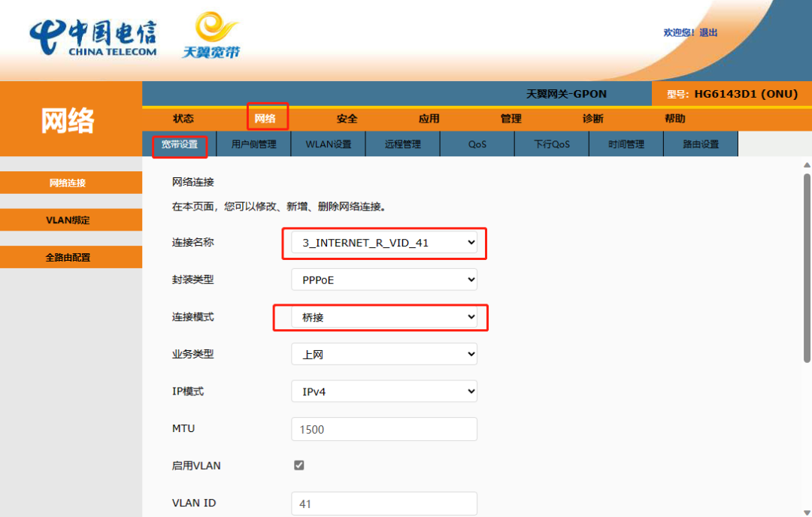Uncheck the 启用VLAN checkbox
The image size is (812, 517).
(298, 465)
